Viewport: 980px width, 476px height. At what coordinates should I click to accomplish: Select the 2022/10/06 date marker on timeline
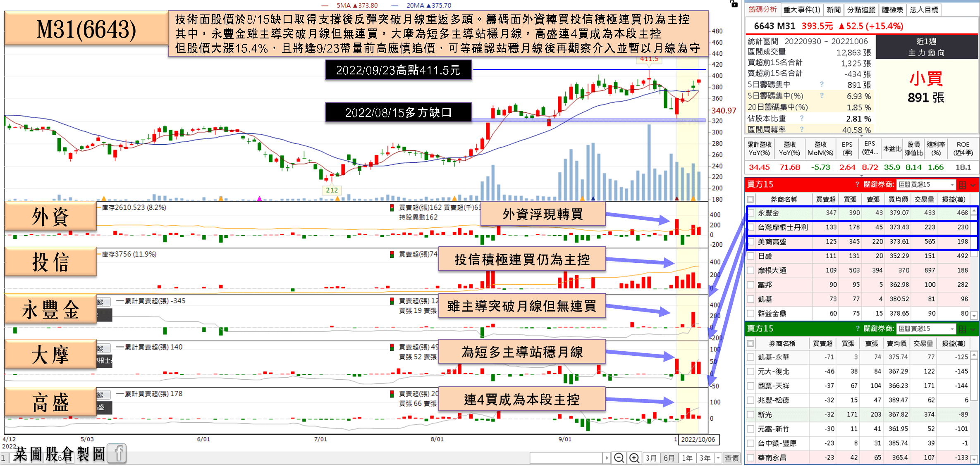698,439
